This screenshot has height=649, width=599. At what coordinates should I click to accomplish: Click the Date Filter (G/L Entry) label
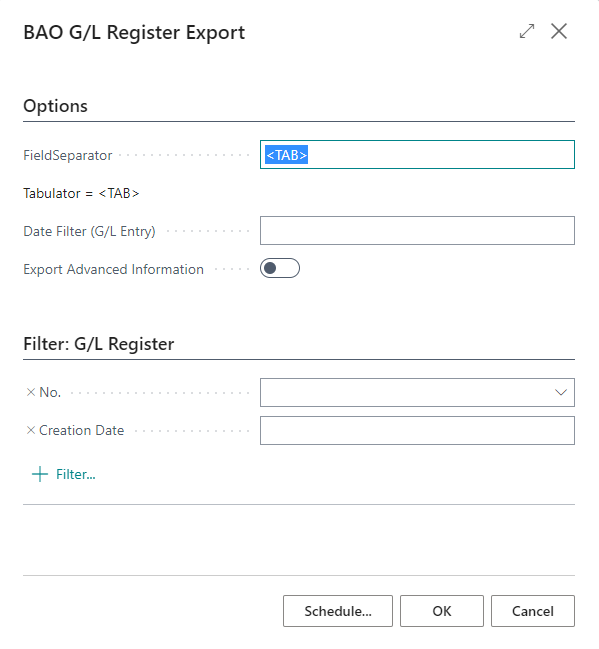[x=89, y=231]
